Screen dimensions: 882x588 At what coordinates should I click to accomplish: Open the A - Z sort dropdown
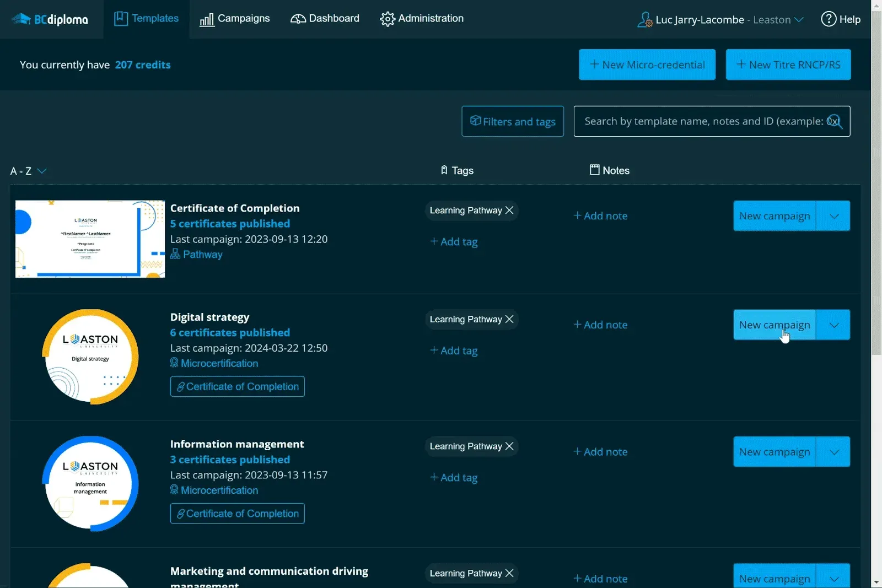point(28,171)
